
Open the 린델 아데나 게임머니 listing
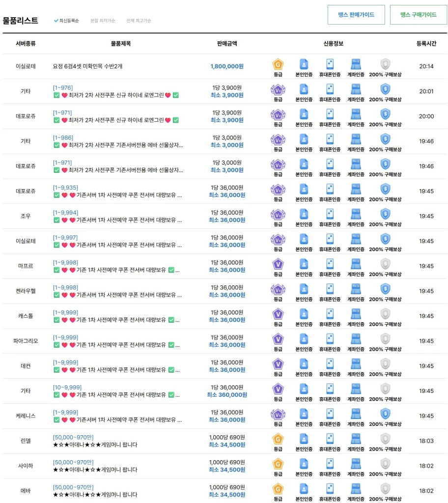click(95, 445)
